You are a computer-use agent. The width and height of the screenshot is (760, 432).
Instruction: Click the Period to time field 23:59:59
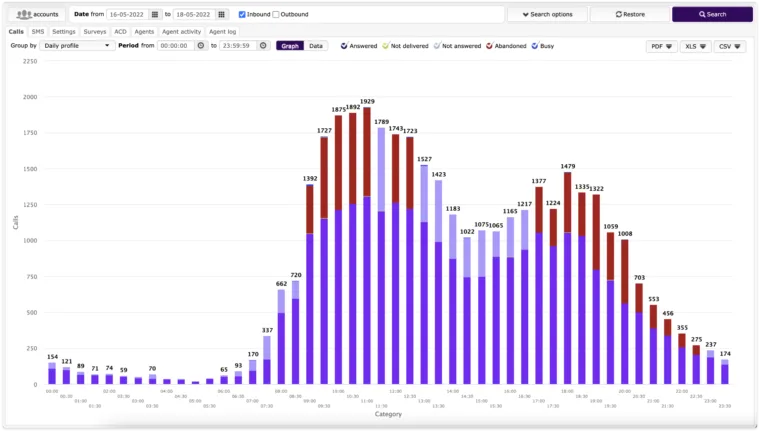(238, 46)
